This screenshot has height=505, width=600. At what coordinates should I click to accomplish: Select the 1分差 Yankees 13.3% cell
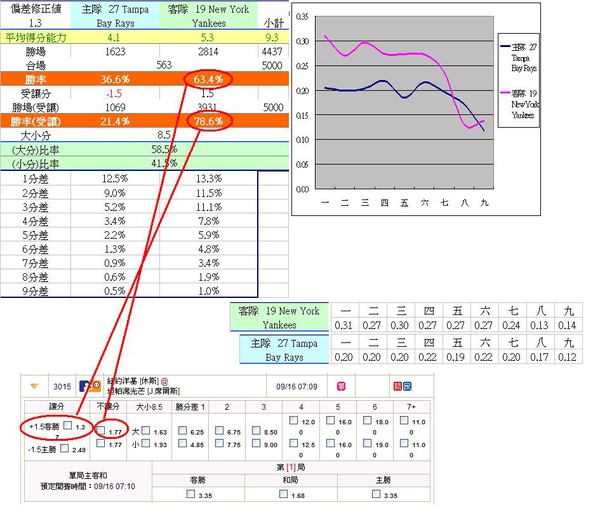click(209, 179)
